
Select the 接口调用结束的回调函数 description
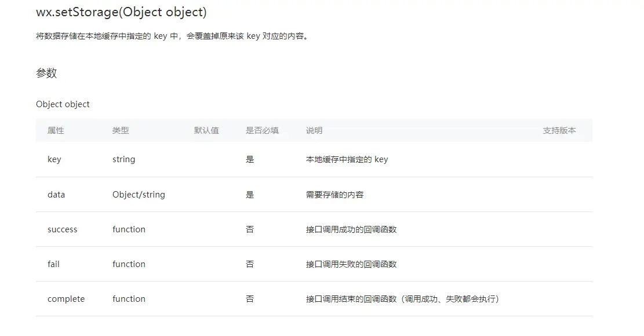[x=402, y=299]
